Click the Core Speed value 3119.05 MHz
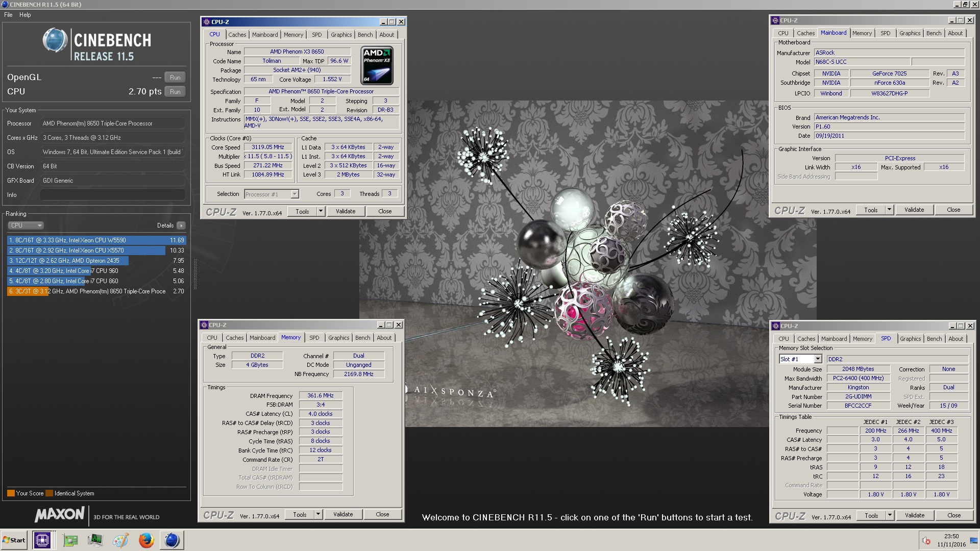This screenshot has width=980, height=551. 268,147
